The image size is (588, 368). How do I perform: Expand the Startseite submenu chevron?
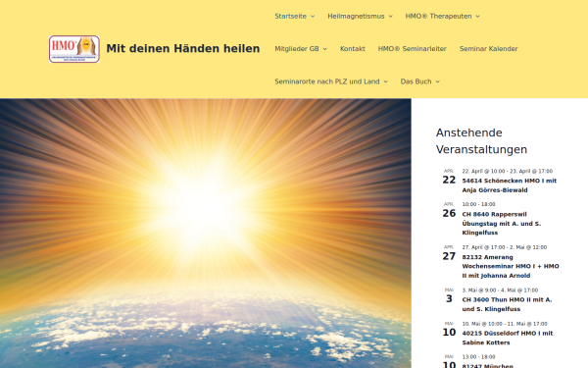[x=313, y=16]
